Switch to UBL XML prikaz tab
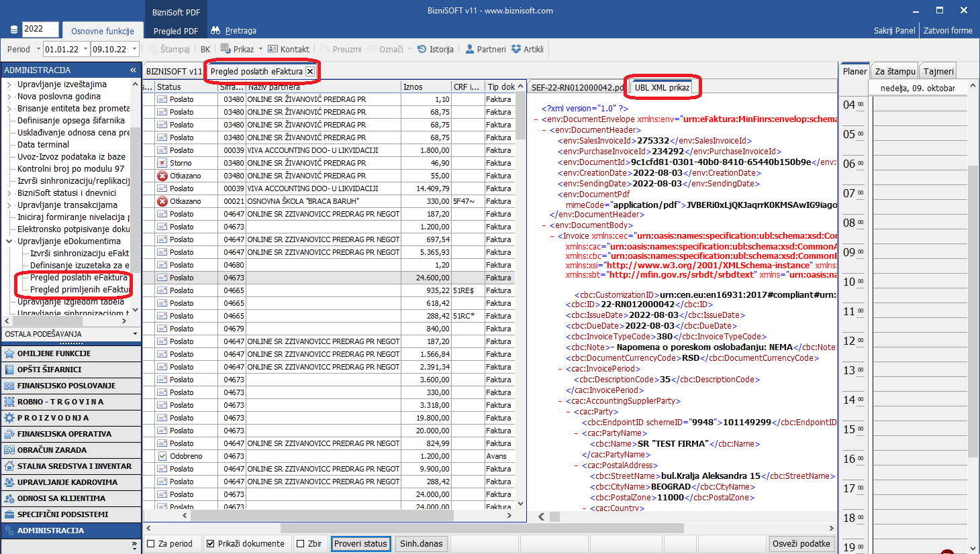Viewport: 980px width, 554px height. (x=662, y=87)
